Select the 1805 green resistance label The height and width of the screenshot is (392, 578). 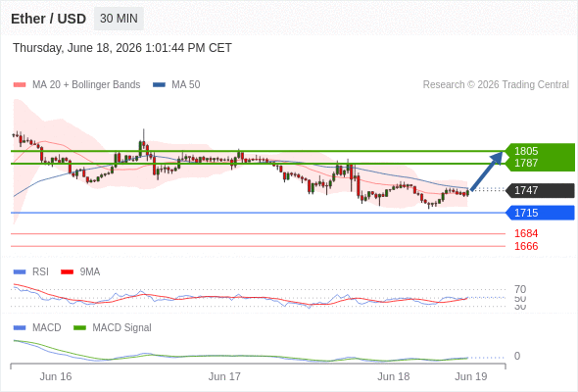tap(526, 151)
